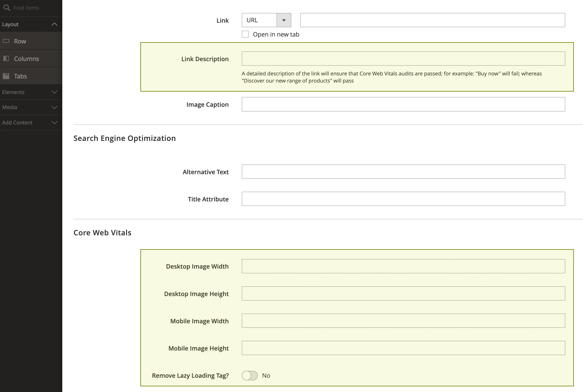Image resolution: width=583 pixels, height=392 pixels.
Task: Collapse the Layout section
Action: click(x=54, y=24)
